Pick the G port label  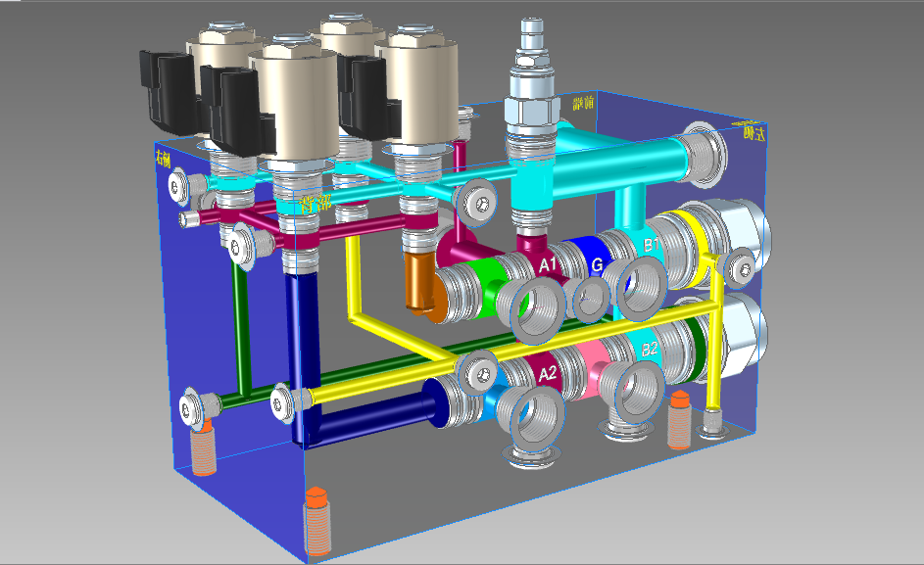pyautogui.click(x=597, y=264)
